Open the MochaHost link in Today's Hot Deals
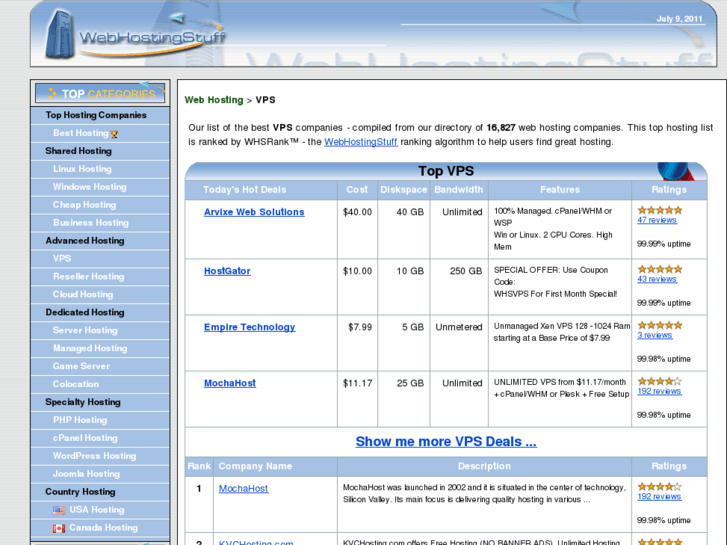727x545 pixels. [230, 383]
